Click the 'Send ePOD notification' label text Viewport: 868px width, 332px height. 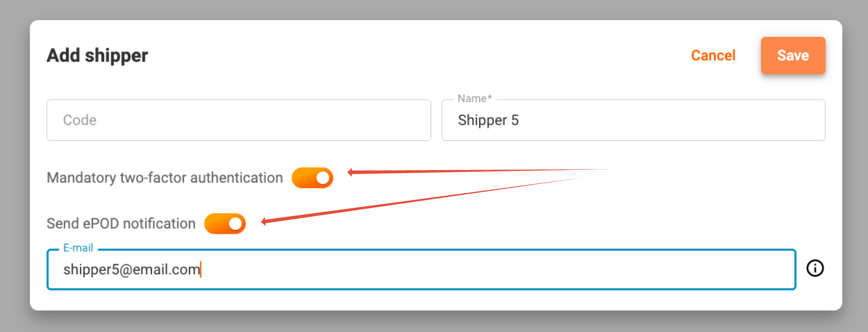click(x=121, y=224)
